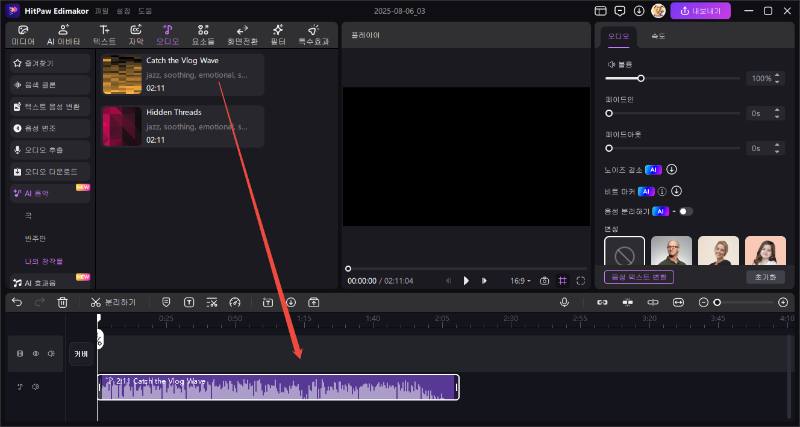Select the bald man voice preset
The height and width of the screenshot is (427, 800).
(x=671, y=250)
